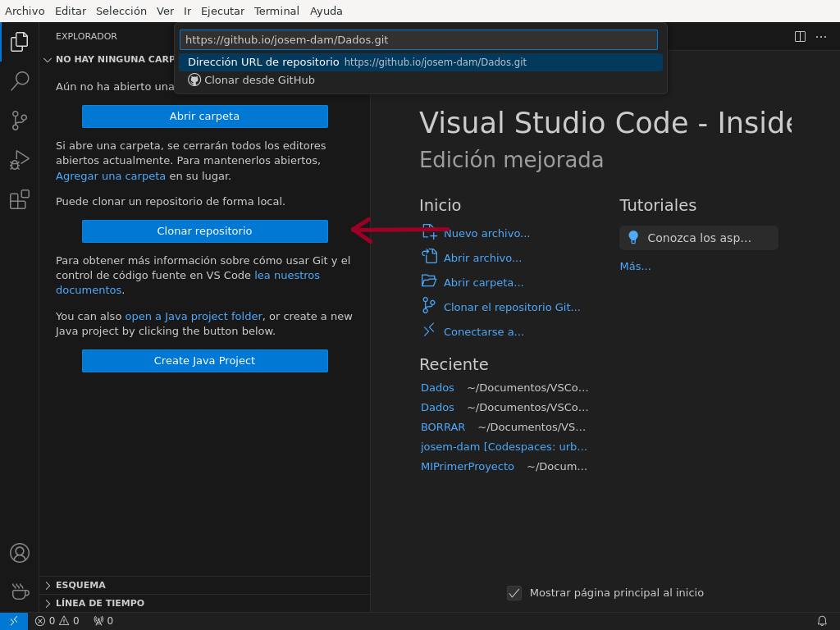Open the Archivo menu
This screenshot has width=840, height=630.
click(x=25, y=11)
